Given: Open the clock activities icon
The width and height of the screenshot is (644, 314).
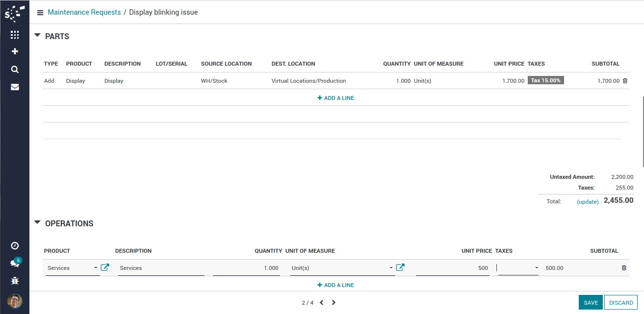Looking at the screenshot, I should click(15, 245).
